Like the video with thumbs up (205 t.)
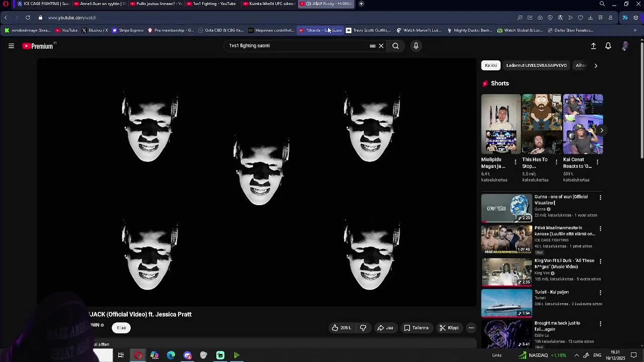 coord(342,328)
